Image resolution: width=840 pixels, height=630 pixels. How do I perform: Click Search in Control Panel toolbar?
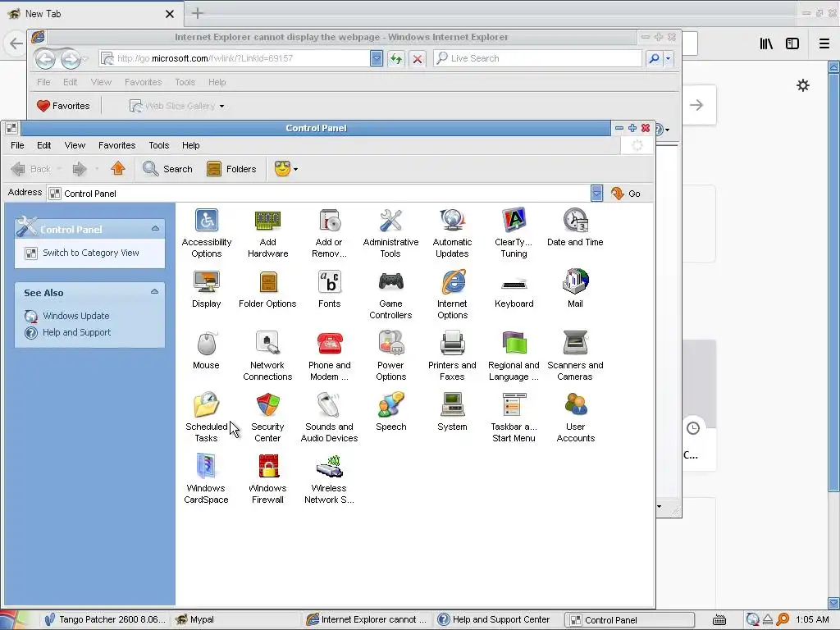pos(167,169)
